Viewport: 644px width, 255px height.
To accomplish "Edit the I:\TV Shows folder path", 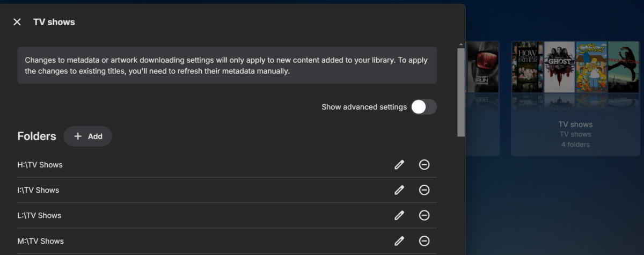I will pos(399,190).
